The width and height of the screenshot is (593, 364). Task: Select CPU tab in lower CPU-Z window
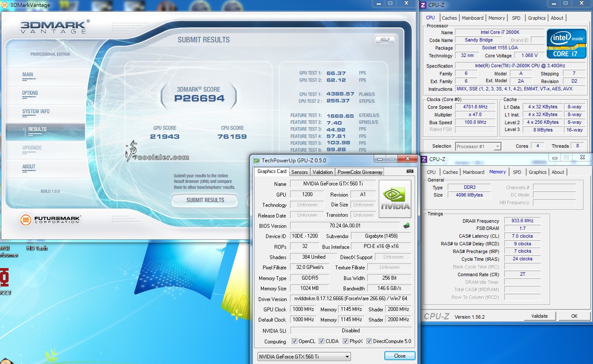(x=431, y=172)
